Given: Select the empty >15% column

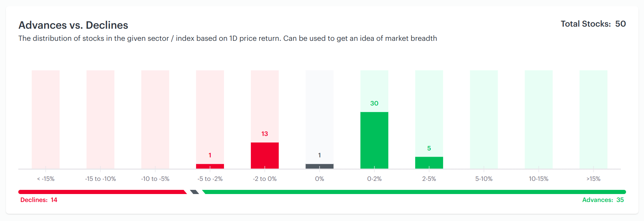Looking at the screenshot, I should [x=593, y=120].
